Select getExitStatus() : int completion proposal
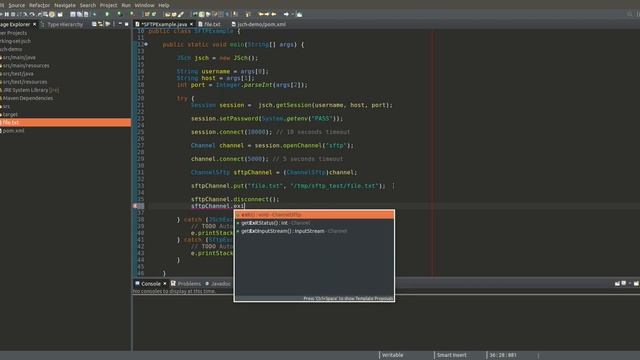This screenshot has height=360, width=640. pyautogui.click(x=314, y=223)
